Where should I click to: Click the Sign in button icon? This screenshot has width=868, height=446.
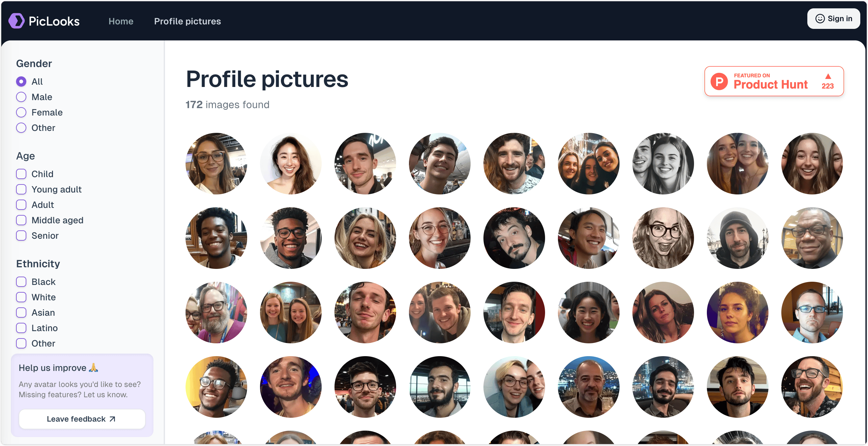tap(820, 18)
